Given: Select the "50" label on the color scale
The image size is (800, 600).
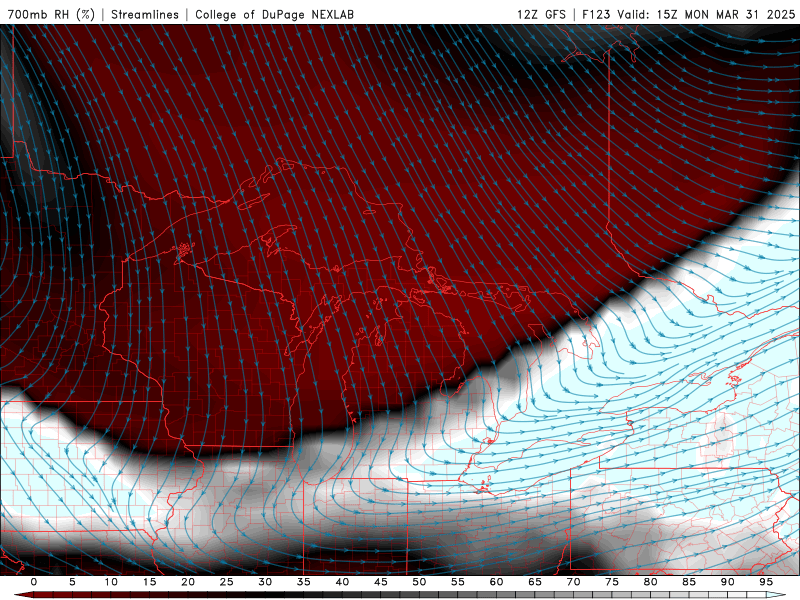Looking at the screenshot, I should (419, 582).
